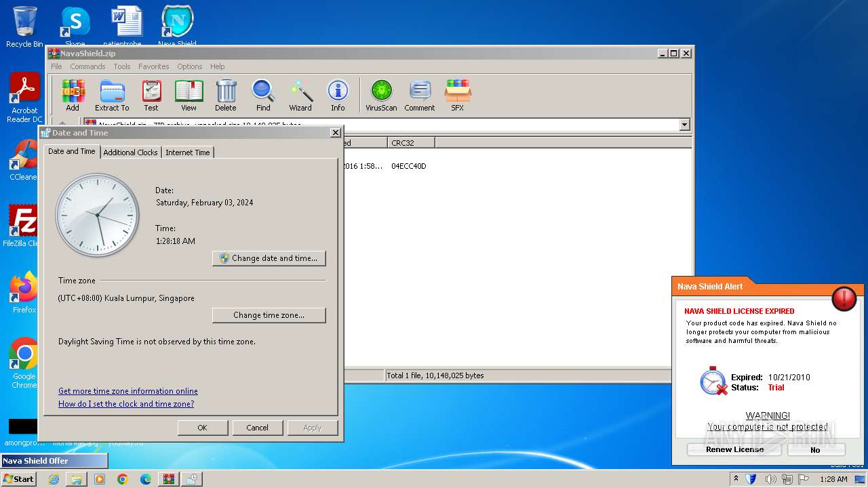Click the Find toolbar icon
The width and height of the screenshot is (868, 488).
pyautogui.click(x=263, y=96)
